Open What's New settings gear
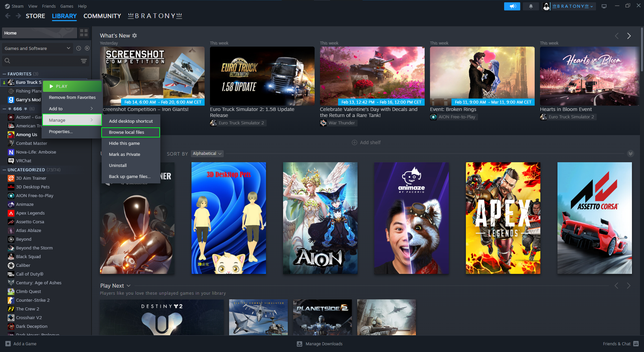The width and height of the screenshot is (644, 352). (135, 36)
